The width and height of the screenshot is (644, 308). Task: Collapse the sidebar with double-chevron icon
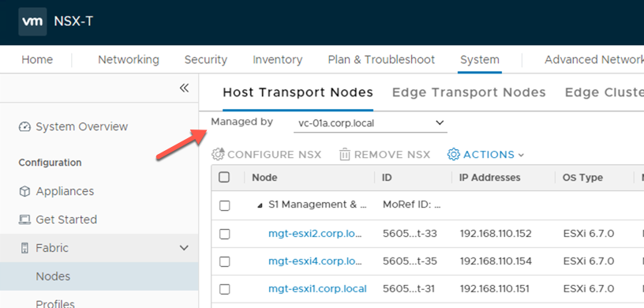coord(184,88)
